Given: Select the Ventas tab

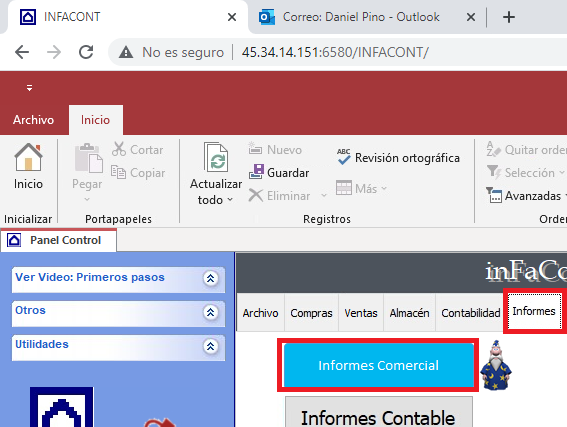Looking at the screenshot, I should click(361, 313).
